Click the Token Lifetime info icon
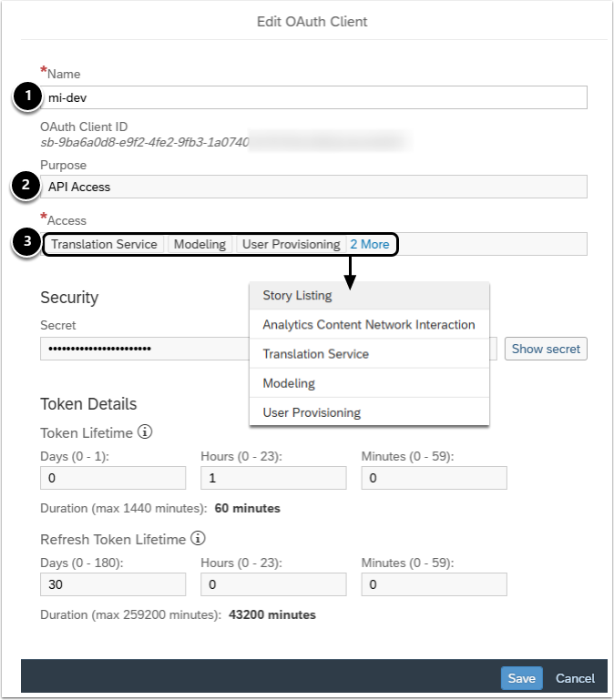Viewport: 614px width, 700px height. [x=144, y=432]
